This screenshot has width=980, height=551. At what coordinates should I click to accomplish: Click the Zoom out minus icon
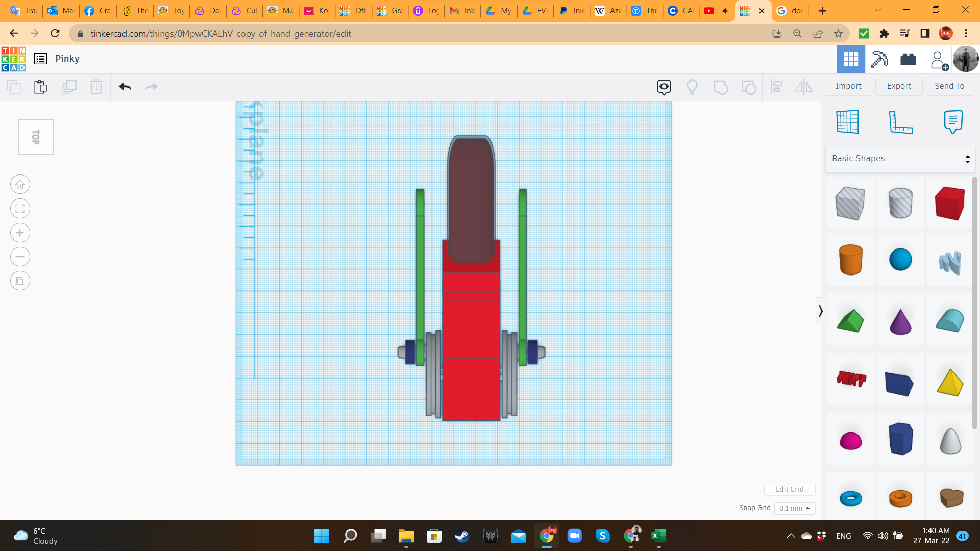(x=20, y=257)
